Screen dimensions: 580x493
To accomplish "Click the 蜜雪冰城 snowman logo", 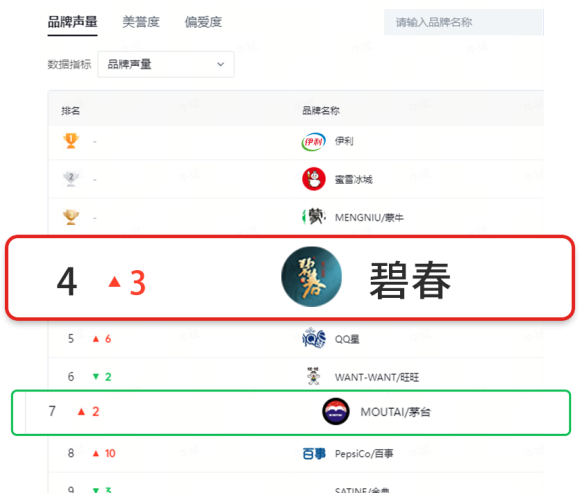I will (x=314, y=179).
